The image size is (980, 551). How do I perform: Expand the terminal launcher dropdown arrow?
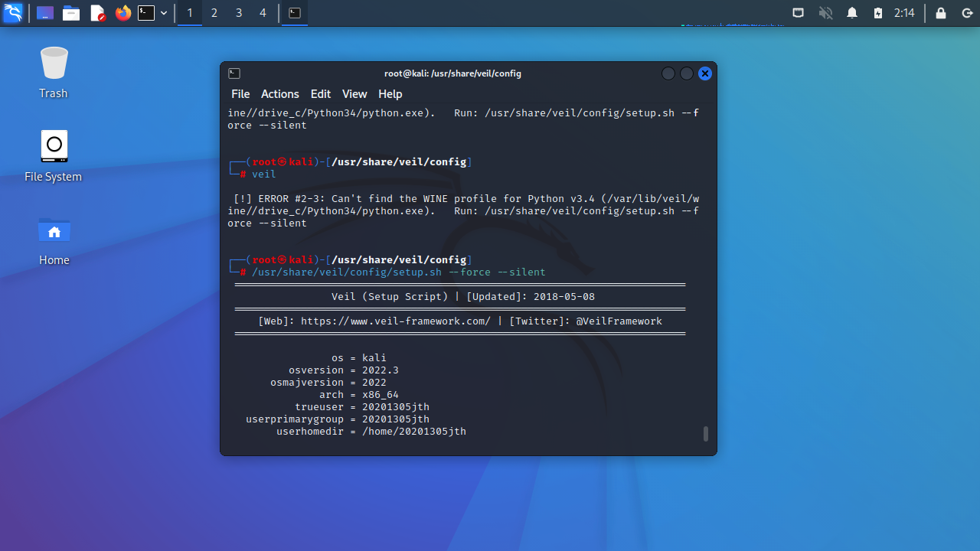(x=164, y=13)
